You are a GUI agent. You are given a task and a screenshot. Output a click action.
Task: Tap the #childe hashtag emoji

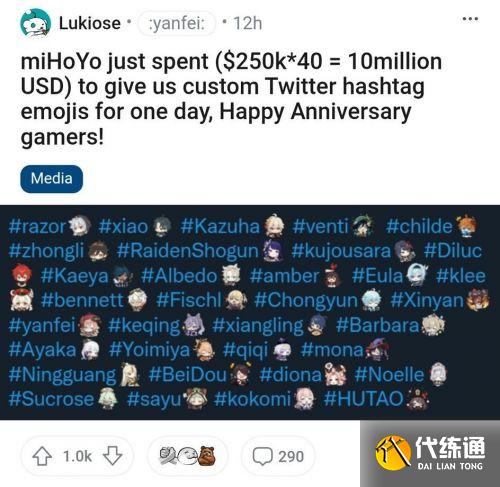pyautogui.click(x=467, y=226)
